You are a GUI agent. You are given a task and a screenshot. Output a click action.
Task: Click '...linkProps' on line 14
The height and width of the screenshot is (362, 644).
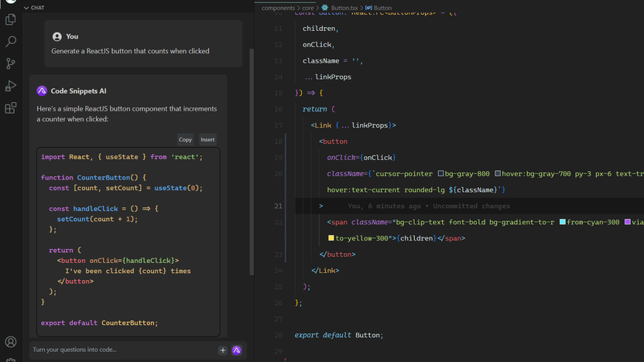[327, 77]
